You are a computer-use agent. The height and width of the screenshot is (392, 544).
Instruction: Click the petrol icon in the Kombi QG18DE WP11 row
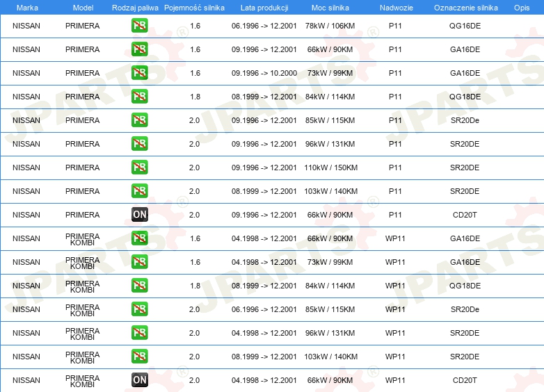139,285
